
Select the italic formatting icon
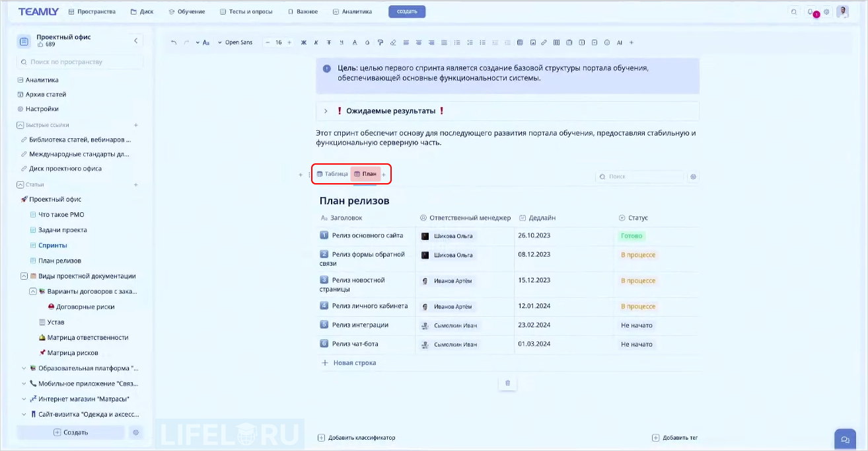coord(316,42)
